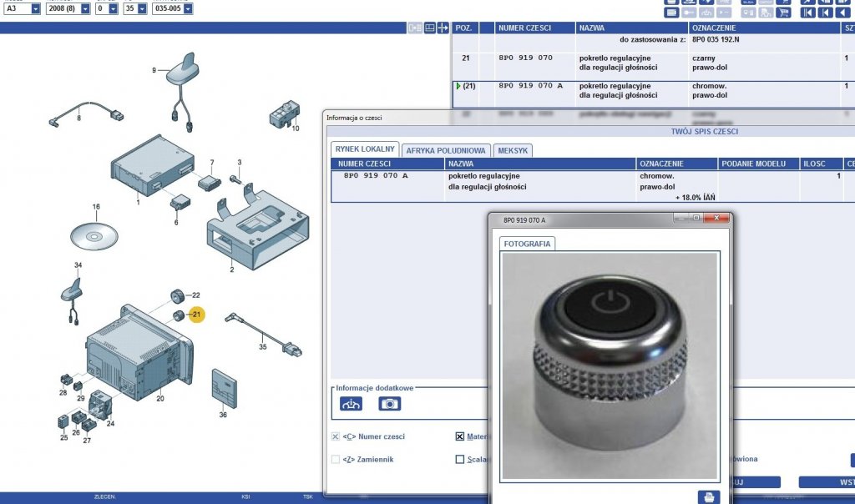Open the vehicle-lift icon in Informacje dodatkowe
Viewport: 855px width, 504px height.
[x=351, y=403]
